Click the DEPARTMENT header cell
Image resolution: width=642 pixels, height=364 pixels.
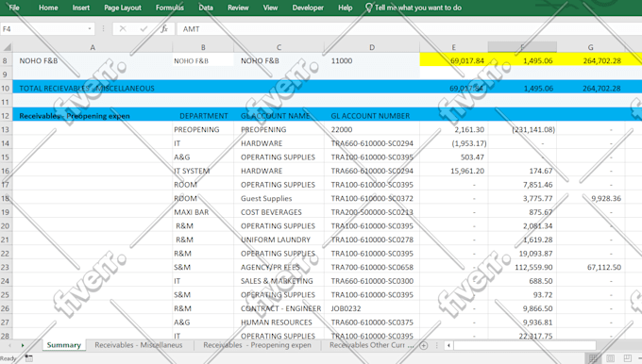[203, 116]
